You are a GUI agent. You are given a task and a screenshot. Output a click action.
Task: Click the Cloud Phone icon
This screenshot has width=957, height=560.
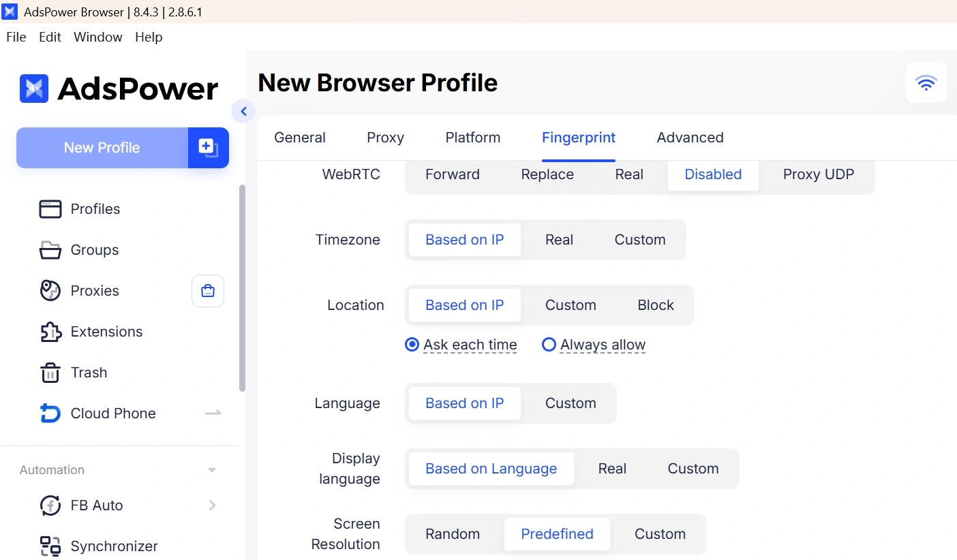tap(50, 414)
